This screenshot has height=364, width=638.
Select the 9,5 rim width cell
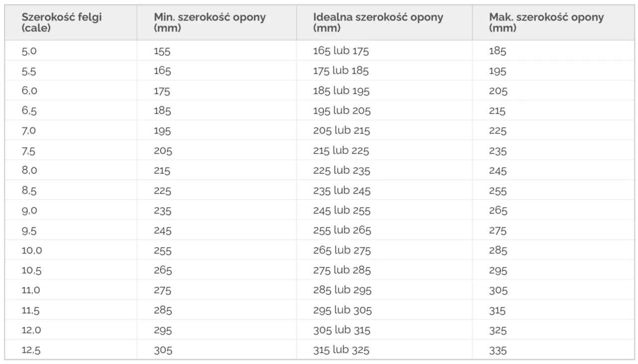[29, 230]
